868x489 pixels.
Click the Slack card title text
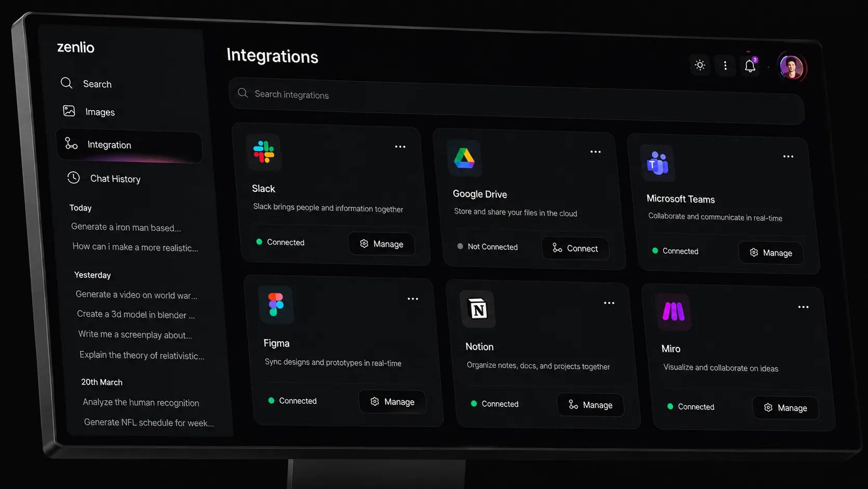[264, 189]
